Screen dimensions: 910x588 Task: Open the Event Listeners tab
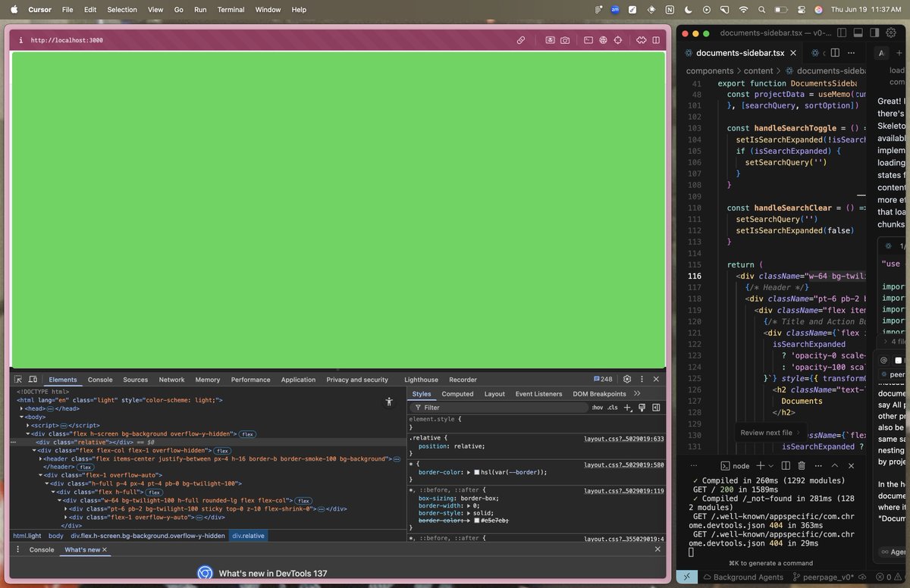pyautogui.click(x=538, y=394)
